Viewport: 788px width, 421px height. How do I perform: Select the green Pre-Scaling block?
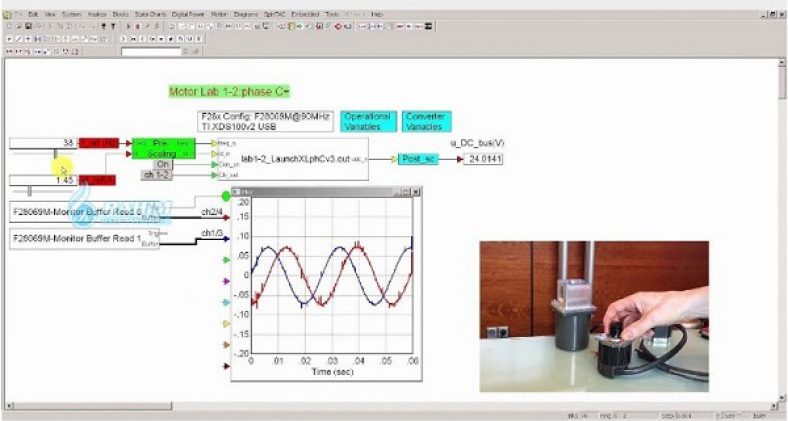coord(163,149)
